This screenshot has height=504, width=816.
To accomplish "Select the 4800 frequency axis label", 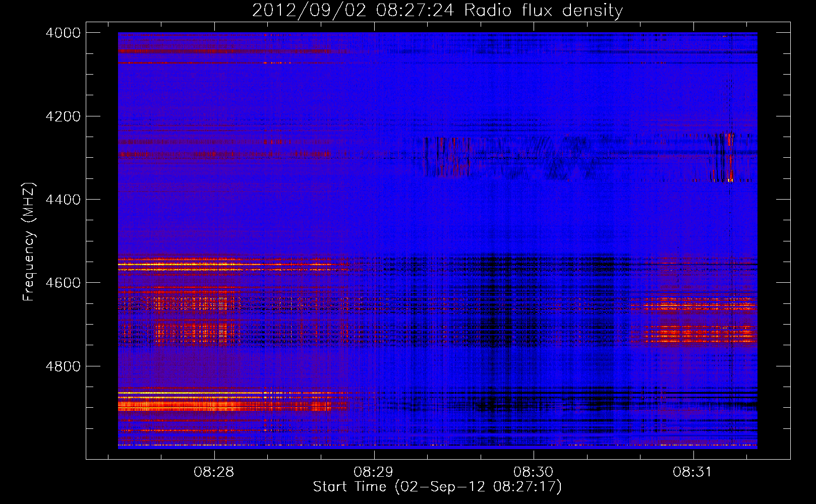I will (63, 366).
